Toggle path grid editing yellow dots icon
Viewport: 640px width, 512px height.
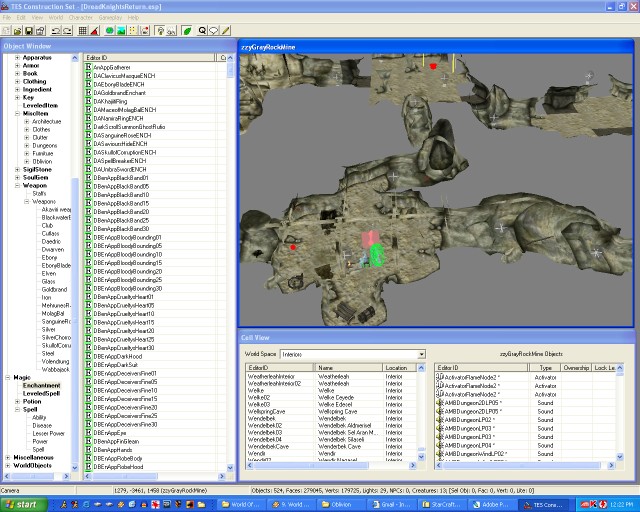pos(133,31)
